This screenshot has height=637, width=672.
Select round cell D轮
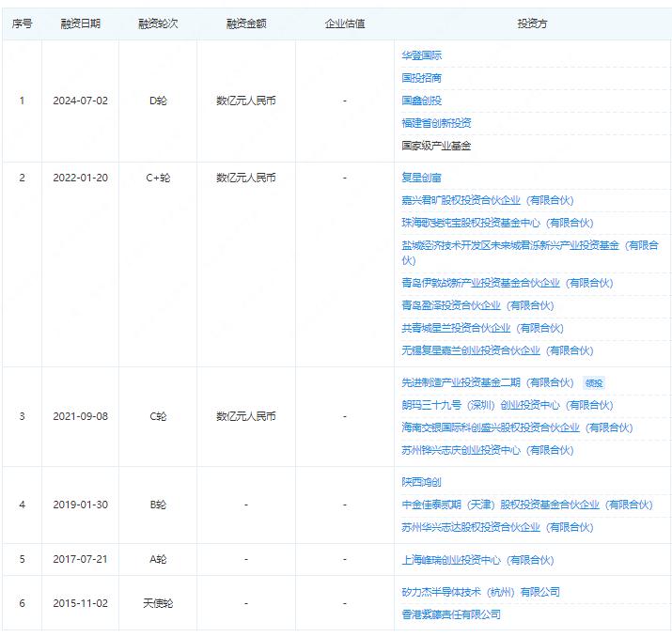158,101
